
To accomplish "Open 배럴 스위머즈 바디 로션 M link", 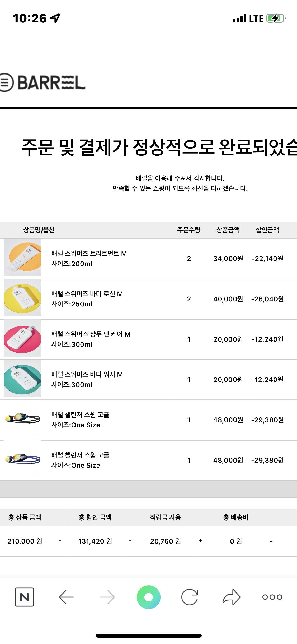I will (87, 294).
